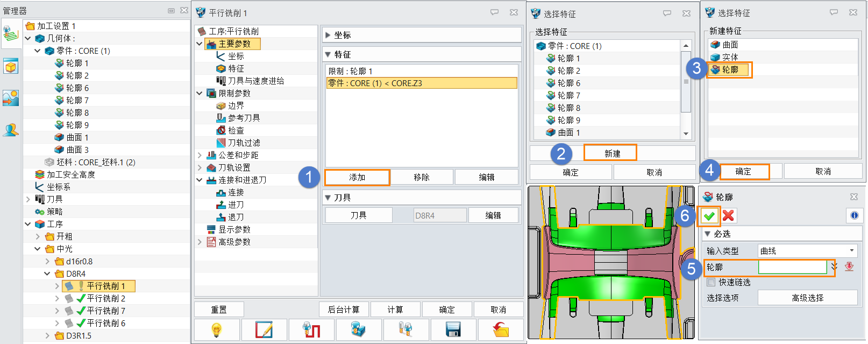This screenshot has height=344, width=868.
Task: Click 确定 in the 新建特征 dialog
Action: (x=744, y=171)
